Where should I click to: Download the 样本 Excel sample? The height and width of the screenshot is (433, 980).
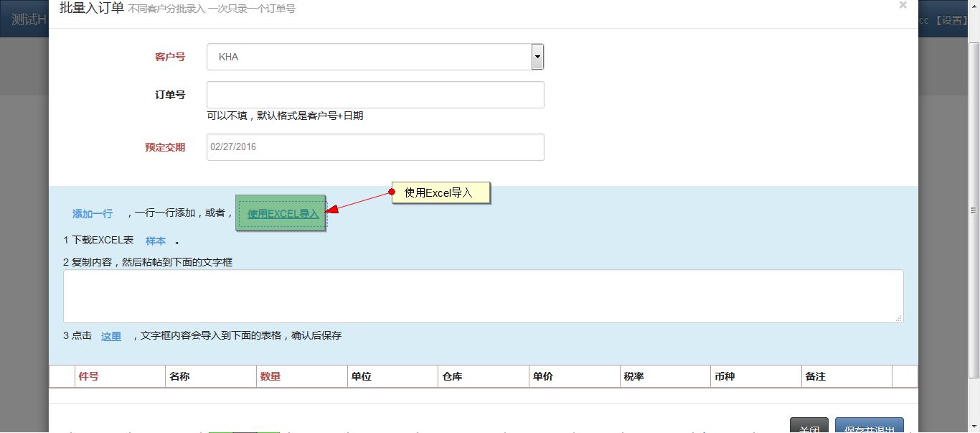pos(156,241)
